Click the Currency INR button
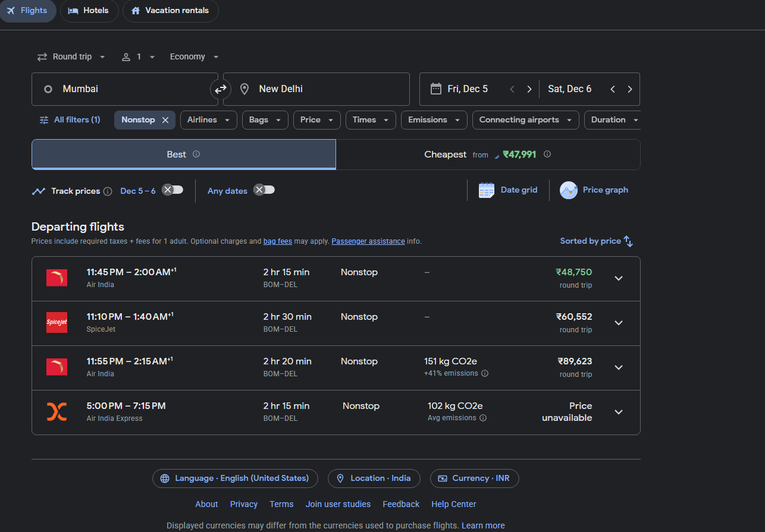 pos(474,479)
